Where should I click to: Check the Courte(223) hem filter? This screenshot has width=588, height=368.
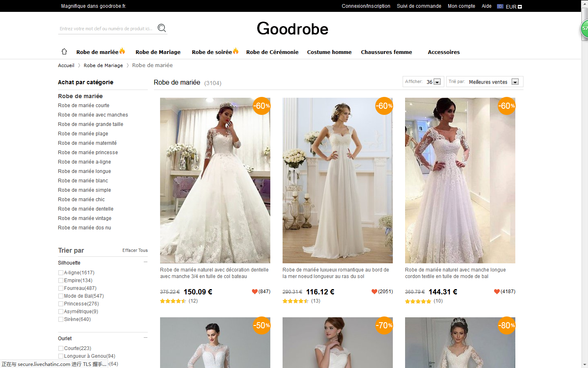coord(60,348)
